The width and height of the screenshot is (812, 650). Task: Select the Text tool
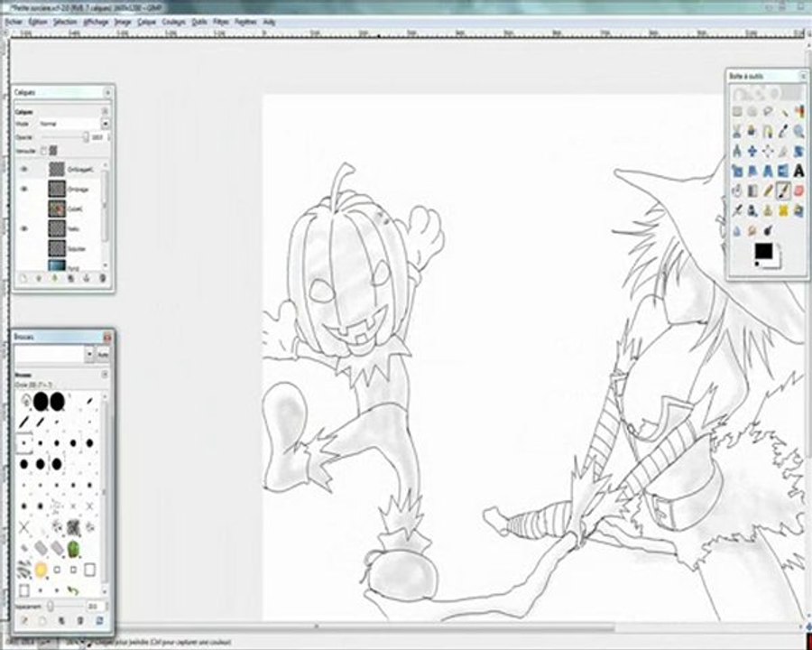click(798, 171)
